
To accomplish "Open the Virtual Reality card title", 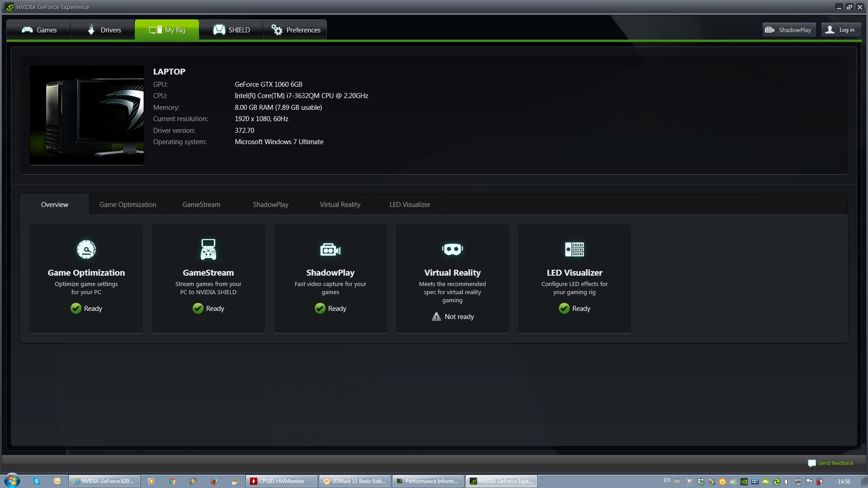I will pos(453,272).
